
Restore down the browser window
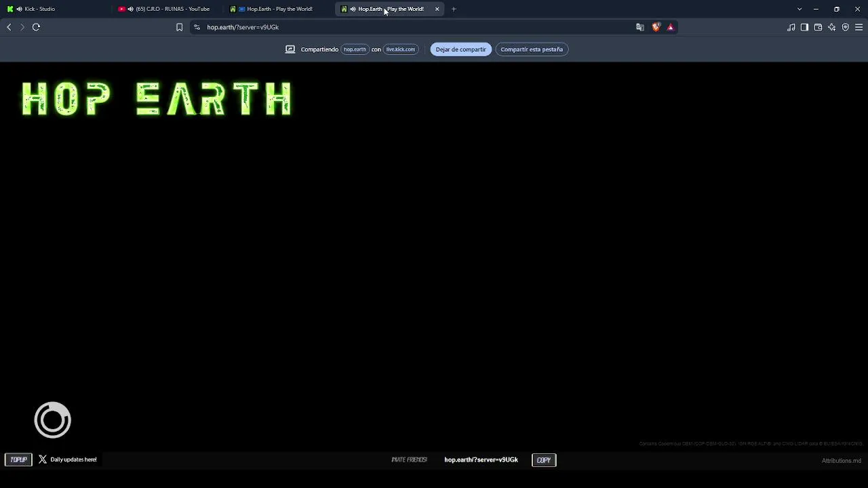[837, 9]
